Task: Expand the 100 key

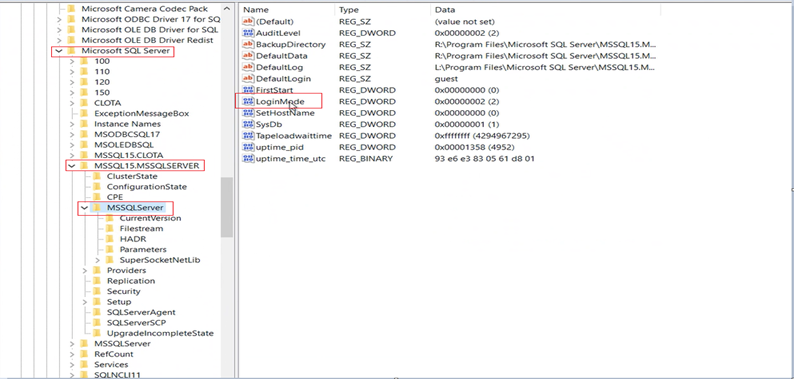Action: point(72,61)
